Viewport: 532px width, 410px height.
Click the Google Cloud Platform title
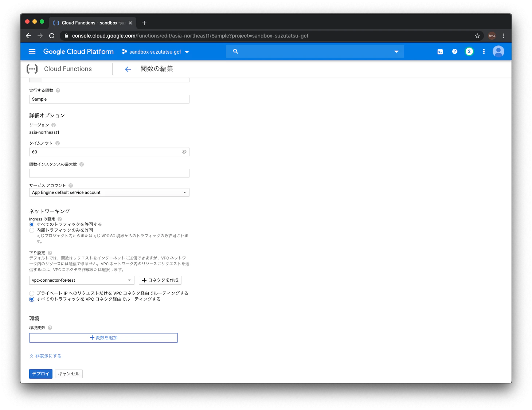[78, 52]
